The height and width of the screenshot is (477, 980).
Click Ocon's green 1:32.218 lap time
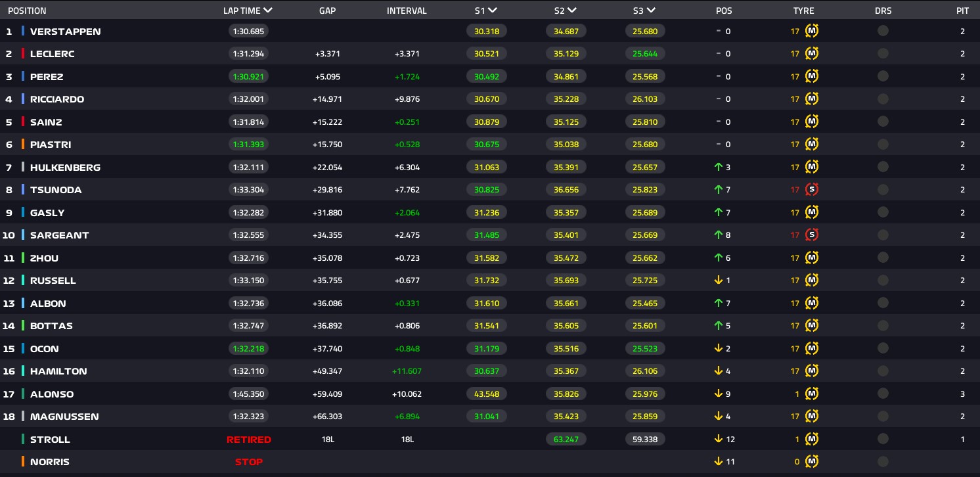[x=249, y=349]
